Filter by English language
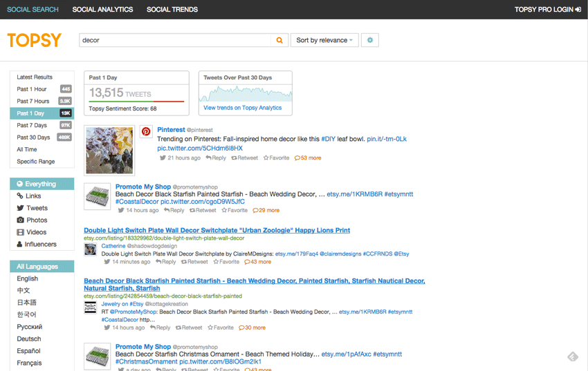588x371 pixels. 28,278
